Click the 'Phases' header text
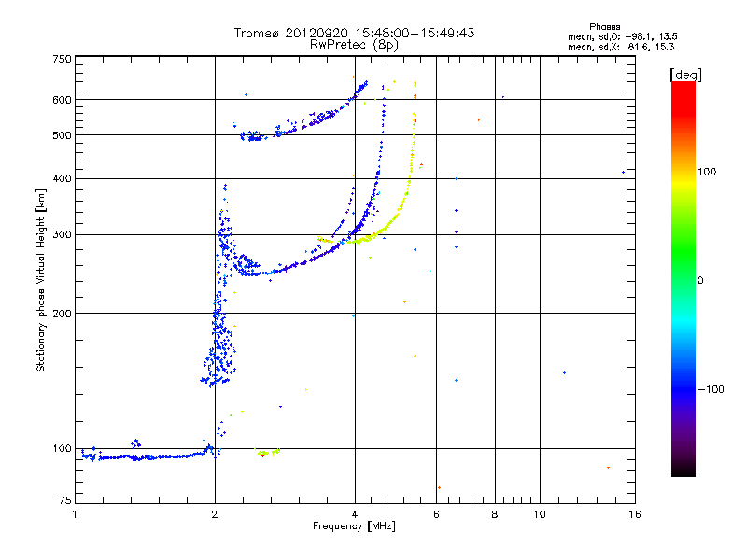The image size is (747, 560). tap(604, 27)
